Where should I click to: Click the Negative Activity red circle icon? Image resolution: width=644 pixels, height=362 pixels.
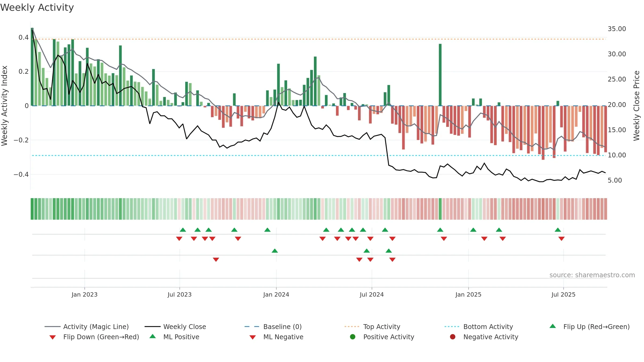tap(453, 337)
